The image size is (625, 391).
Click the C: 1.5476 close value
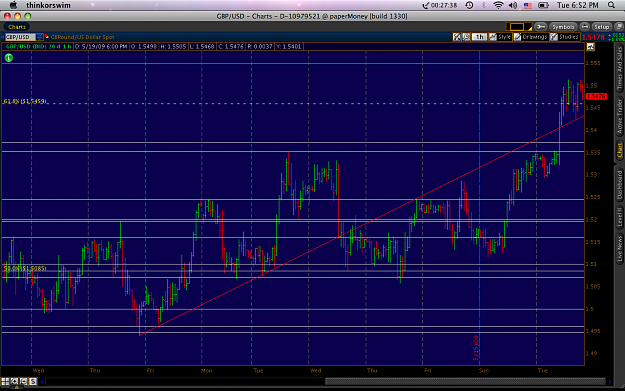pyautogui.click(x=231, y=47)
